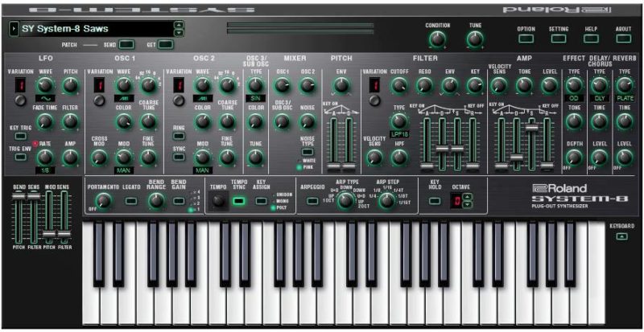Click the patch browser arrow beside SY System-8 Saws
Viewport: 644px width, 332px height.
tap(14, 29)
